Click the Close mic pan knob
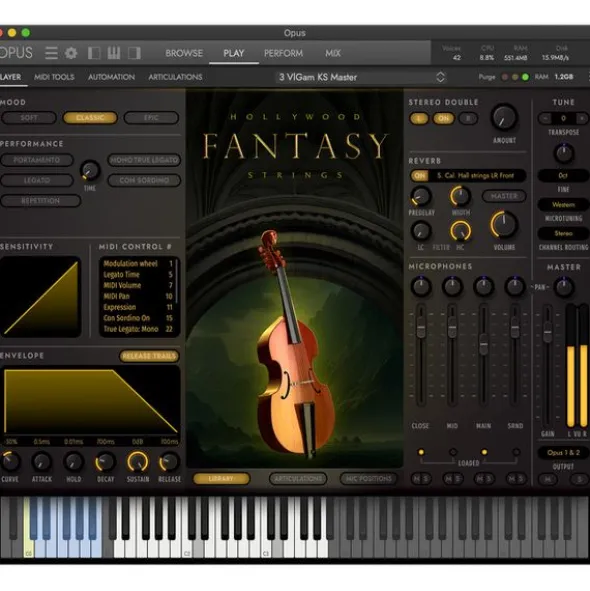Image resolution: width=590 pixels, height=591 pixels. point(421,286)
